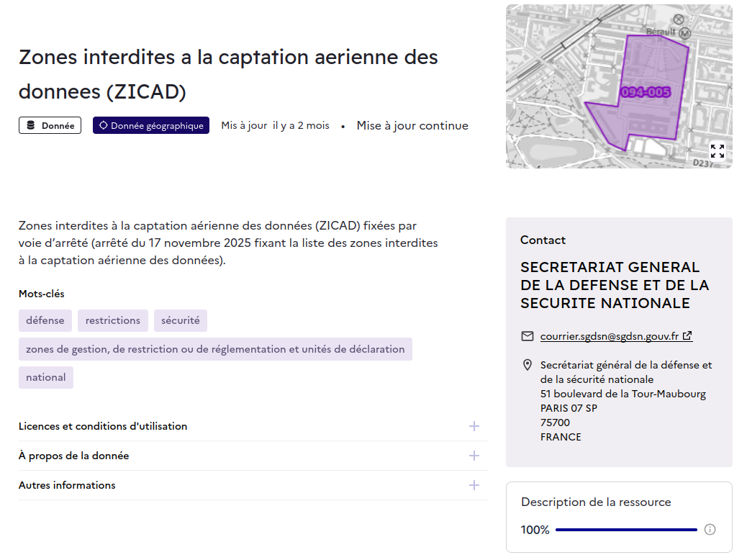Select the 'zones de gestion' keyword tag
Viewport: 747px width, 560px height.
[214, 348]
